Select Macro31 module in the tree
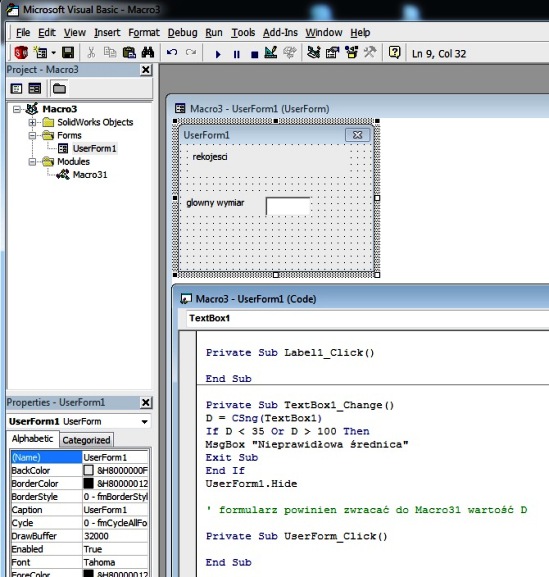549x577 pixels. [90, 175]
